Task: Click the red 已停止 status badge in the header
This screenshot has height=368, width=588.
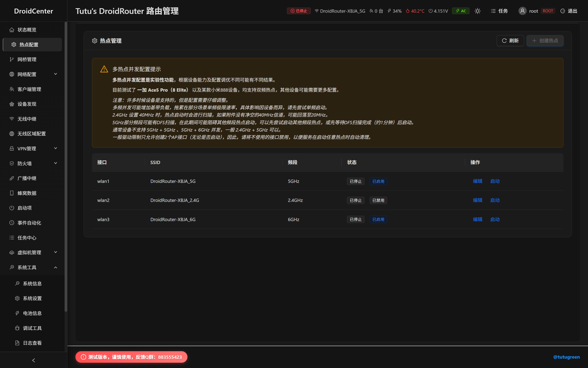Action: click(x=299, y=11)
